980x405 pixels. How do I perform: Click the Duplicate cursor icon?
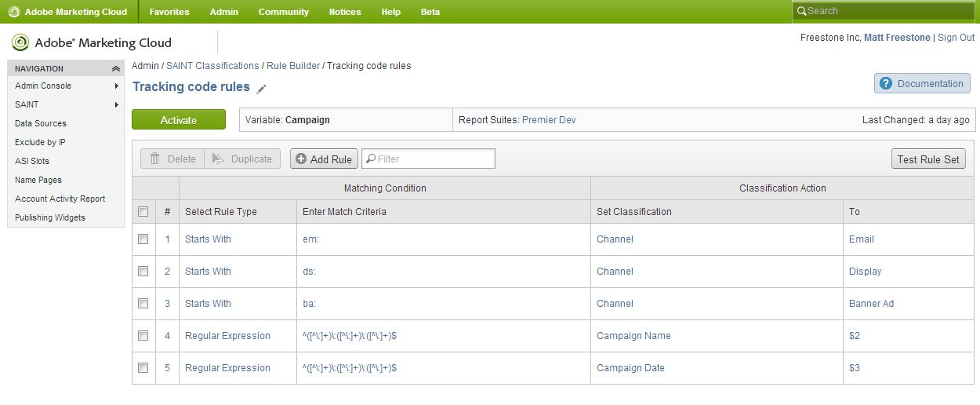click(219, 159)
